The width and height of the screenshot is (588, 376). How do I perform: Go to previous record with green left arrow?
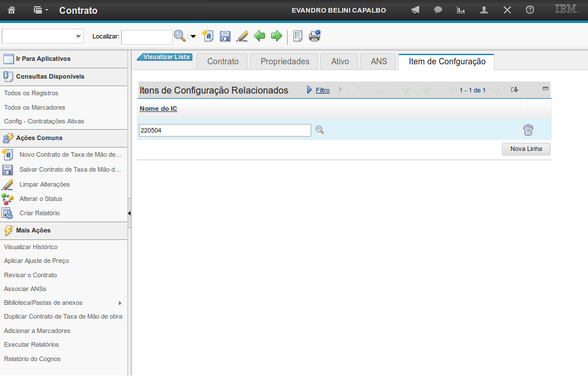click(x=260, y=36)
